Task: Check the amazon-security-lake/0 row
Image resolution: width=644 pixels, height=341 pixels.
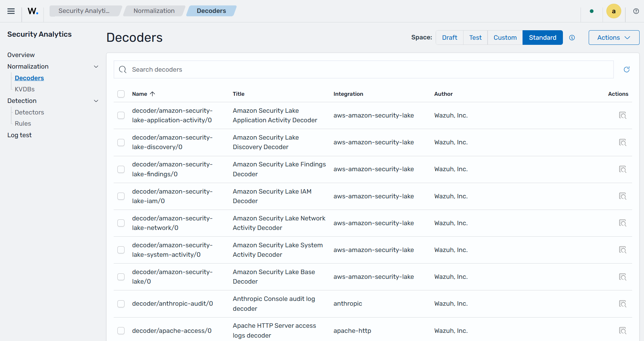Action: coord(121,277)
